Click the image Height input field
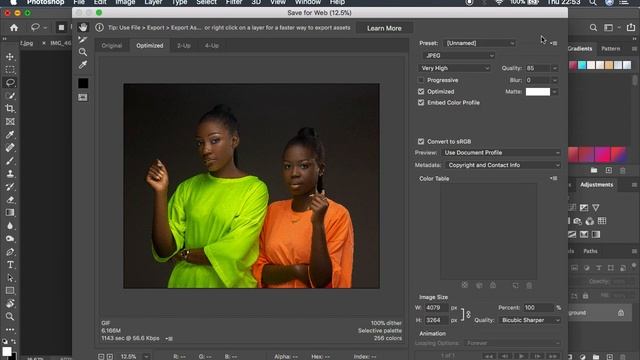640x360 pixels. click(x=436, y=320)
